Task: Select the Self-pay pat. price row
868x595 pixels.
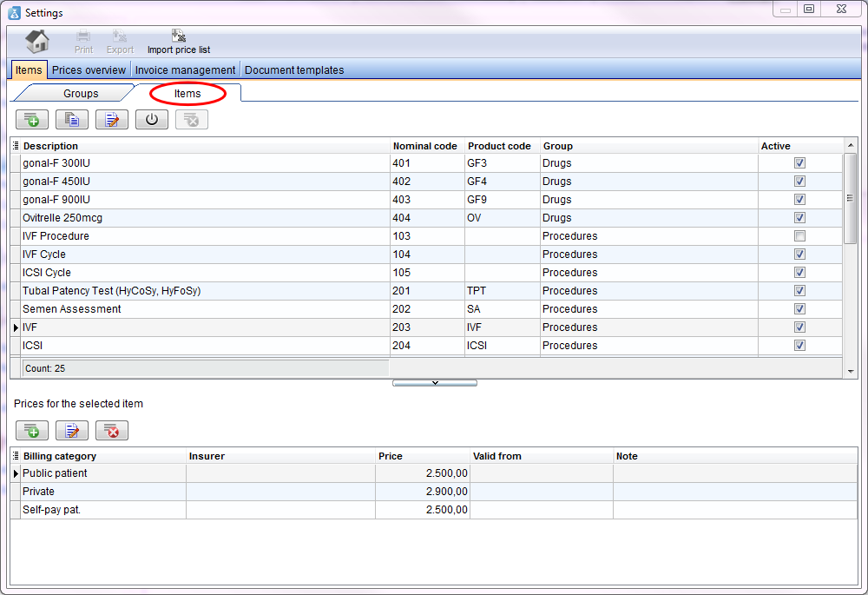Action: click(x=434, y=510)
